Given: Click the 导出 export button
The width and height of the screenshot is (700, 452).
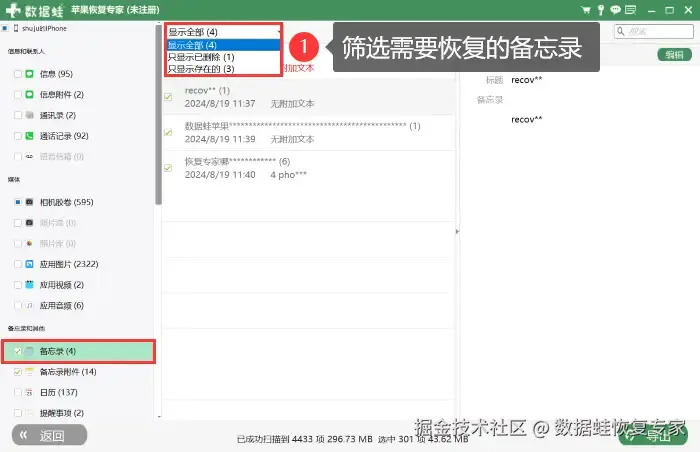Looking at the screenshot, I should tap(653, 436).
